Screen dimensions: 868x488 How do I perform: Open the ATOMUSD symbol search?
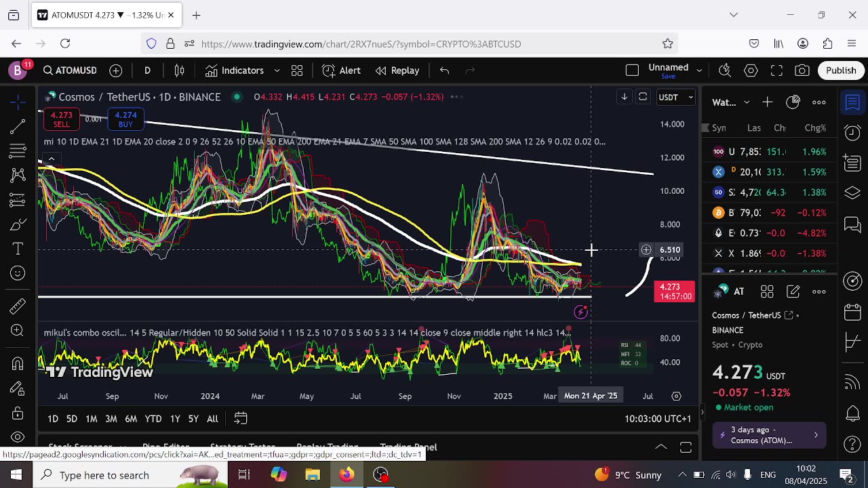[70, 70]
